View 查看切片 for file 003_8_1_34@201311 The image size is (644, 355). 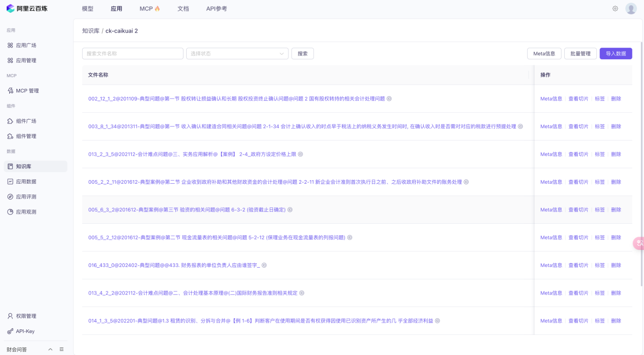pos(578,126)
